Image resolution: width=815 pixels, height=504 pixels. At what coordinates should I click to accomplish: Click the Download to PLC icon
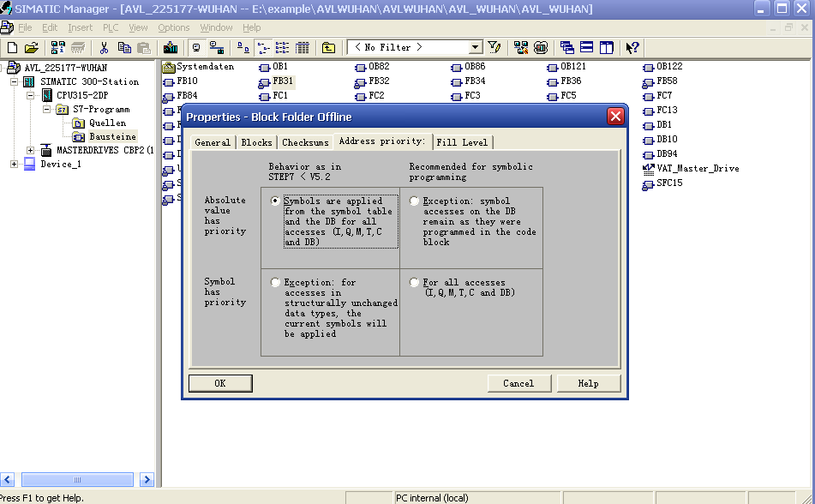pos(171,48)
